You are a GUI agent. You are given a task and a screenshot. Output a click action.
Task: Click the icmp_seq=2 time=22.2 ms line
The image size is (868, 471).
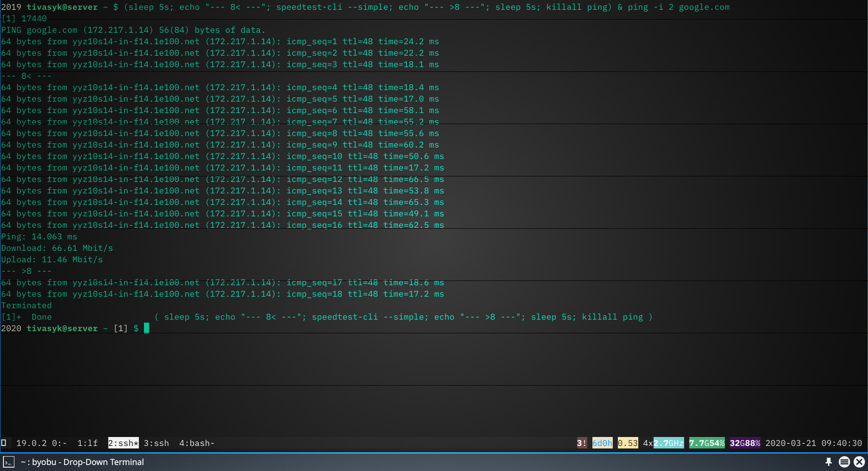220,53
